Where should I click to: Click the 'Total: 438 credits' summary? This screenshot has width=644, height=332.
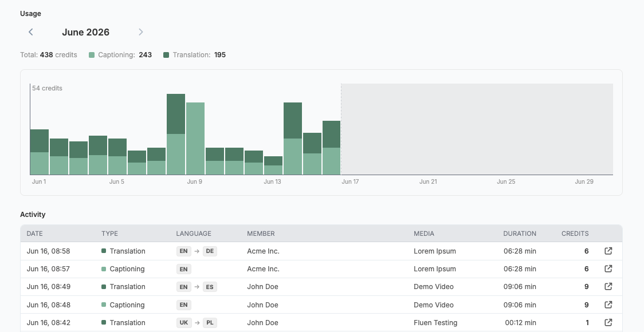pyautogui.click(x=49, y=55)
